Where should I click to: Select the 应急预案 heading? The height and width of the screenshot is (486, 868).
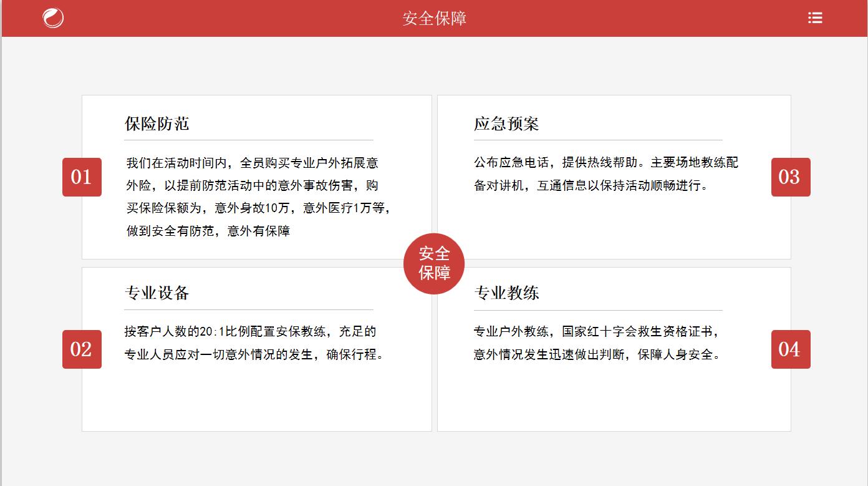coord(506,124)
